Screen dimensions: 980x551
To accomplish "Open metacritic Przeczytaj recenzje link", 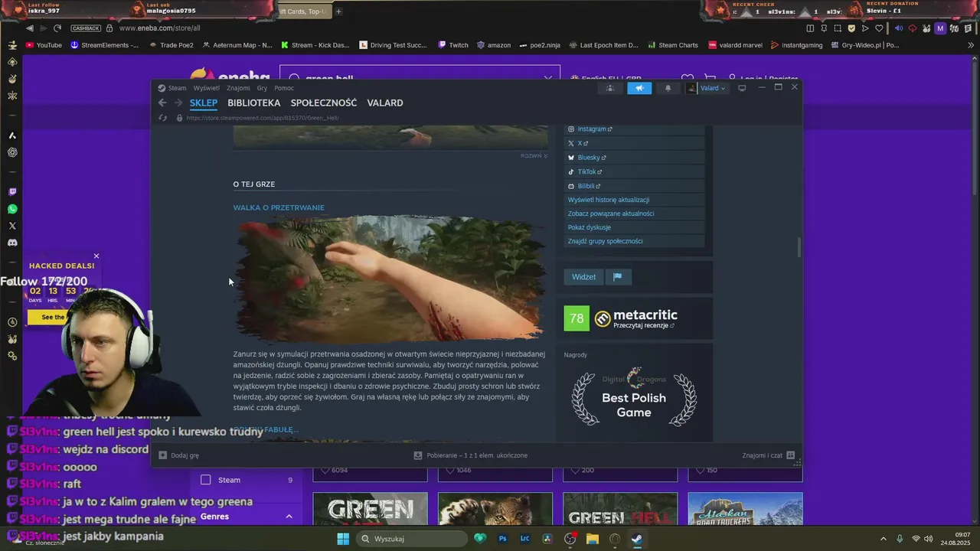I will pyautogui.click(x=644, y=325).
